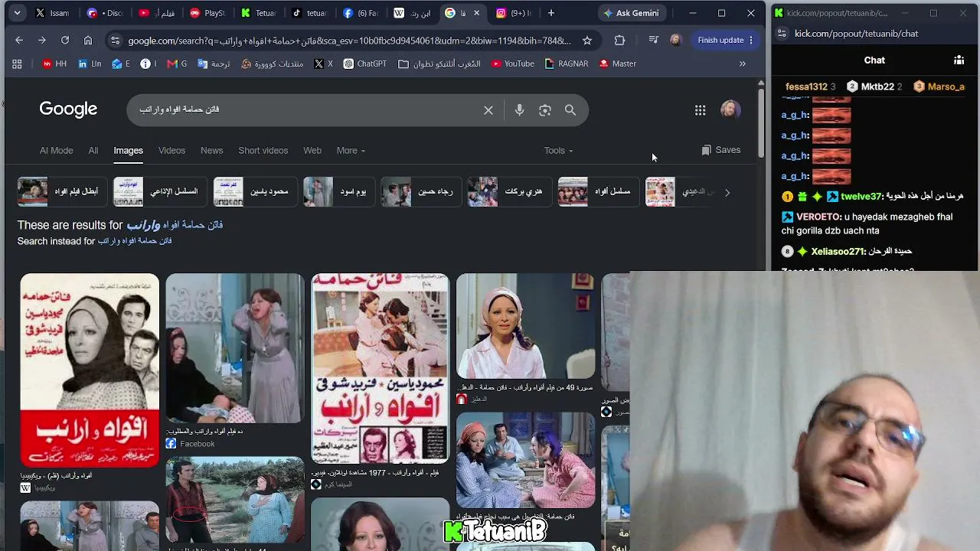Open a new browser tab

(x=550, y=13)
